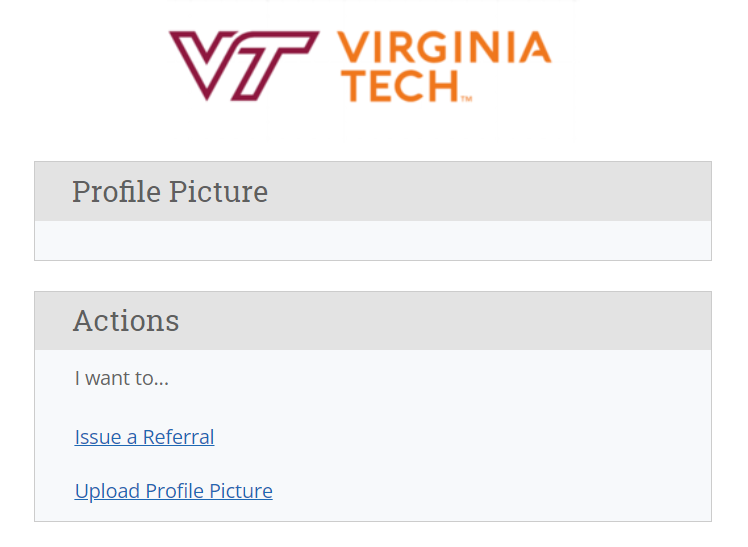Screen dimensions: 748x547
Task: Click the orange VIRGINIA wordmark text
Action: [x=445, y=47]
